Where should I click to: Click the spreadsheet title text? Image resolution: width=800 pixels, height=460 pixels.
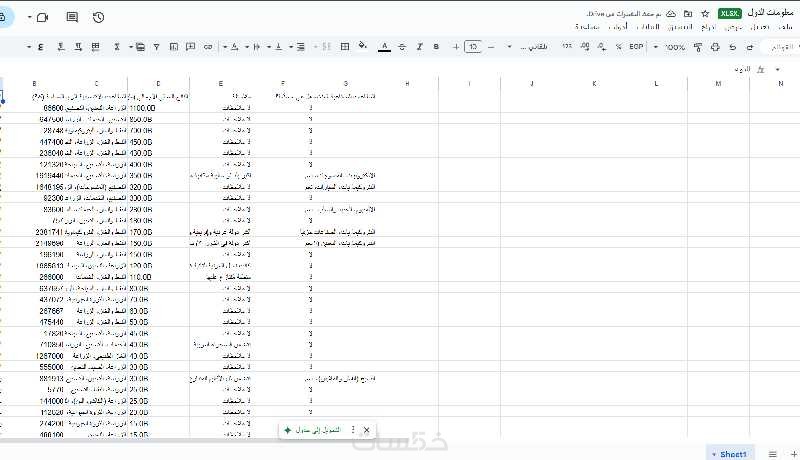(x=770, y=13)
